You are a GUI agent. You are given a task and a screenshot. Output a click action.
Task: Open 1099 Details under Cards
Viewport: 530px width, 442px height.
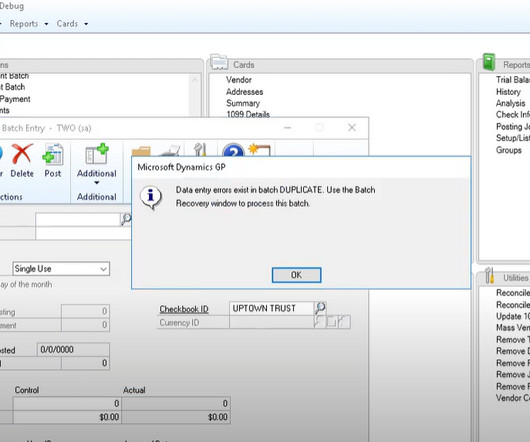tap(248, 114)
